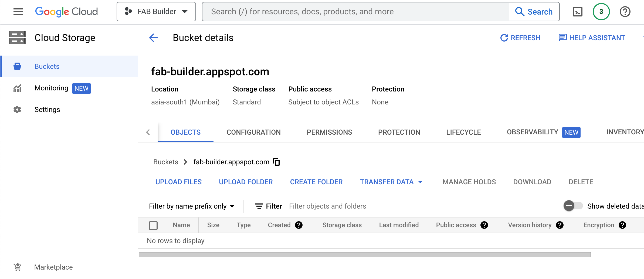The image size is (644, 279).
Task: Select Buckets in the sidebar
Action: tap(69, 66)
